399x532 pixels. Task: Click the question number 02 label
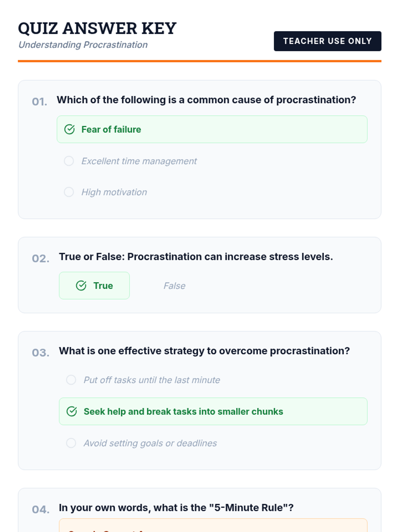click(x=40, y=258)
